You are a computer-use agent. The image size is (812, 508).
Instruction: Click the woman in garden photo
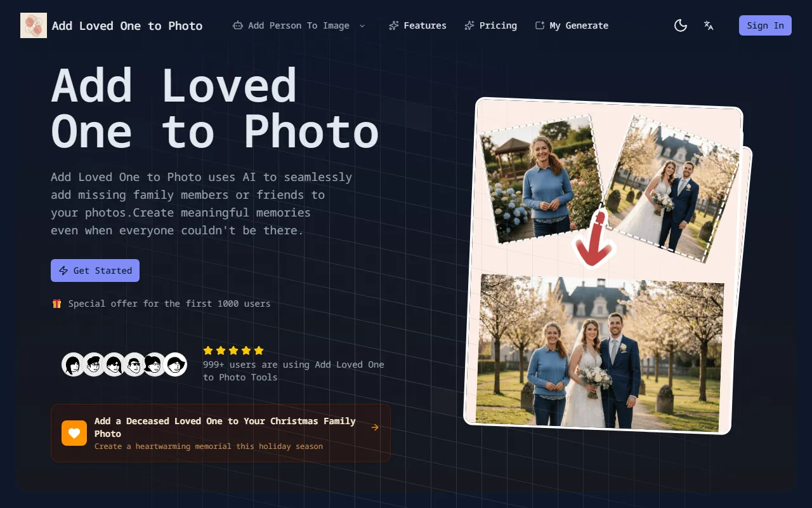pyautogui.click(x=539, y=181)
